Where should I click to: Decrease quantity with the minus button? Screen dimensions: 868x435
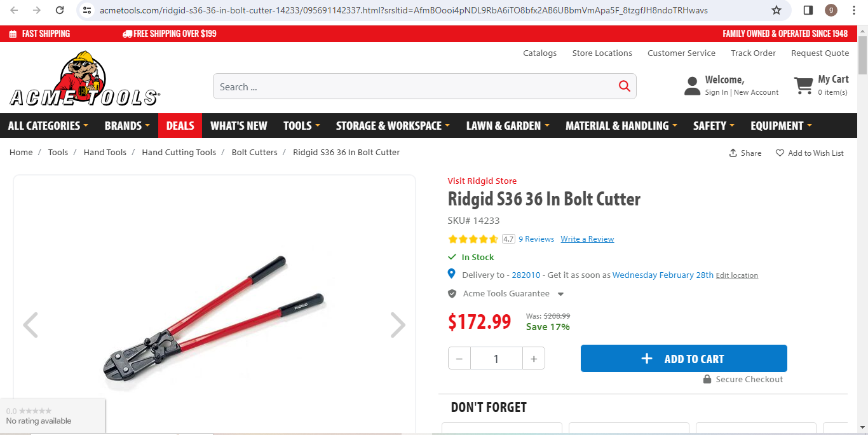click(x=459, y=359)
